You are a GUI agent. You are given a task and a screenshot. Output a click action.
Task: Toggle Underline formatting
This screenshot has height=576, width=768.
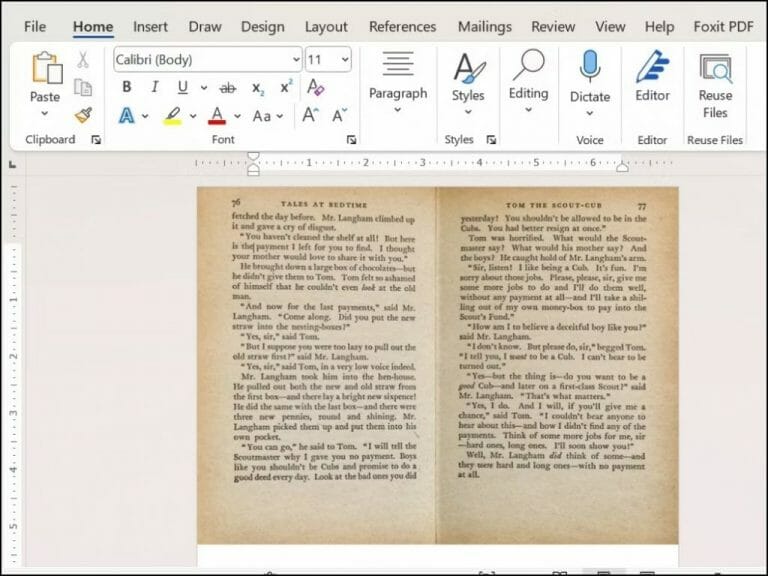[183, 87]
